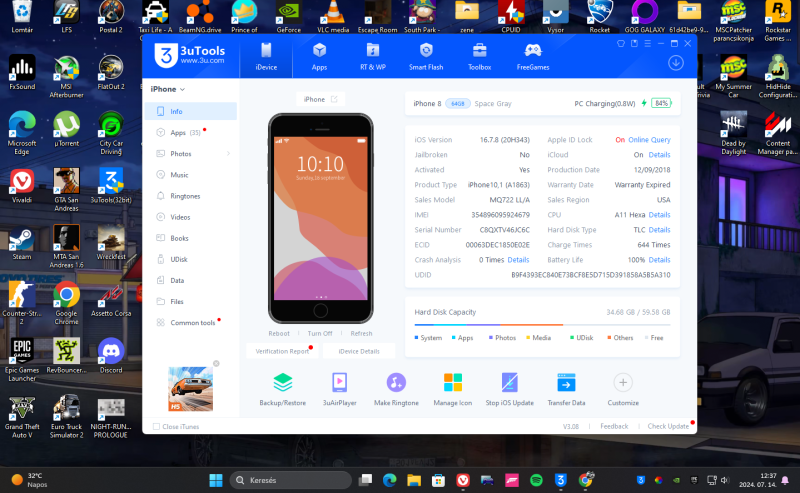This screenshot has width=800, height=493.
Task: Open Hard Disk Type Details link
Action: point(659,230)
